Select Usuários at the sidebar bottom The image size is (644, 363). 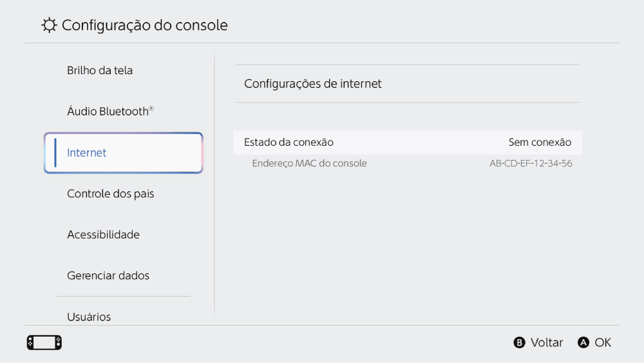pos(89,317)
